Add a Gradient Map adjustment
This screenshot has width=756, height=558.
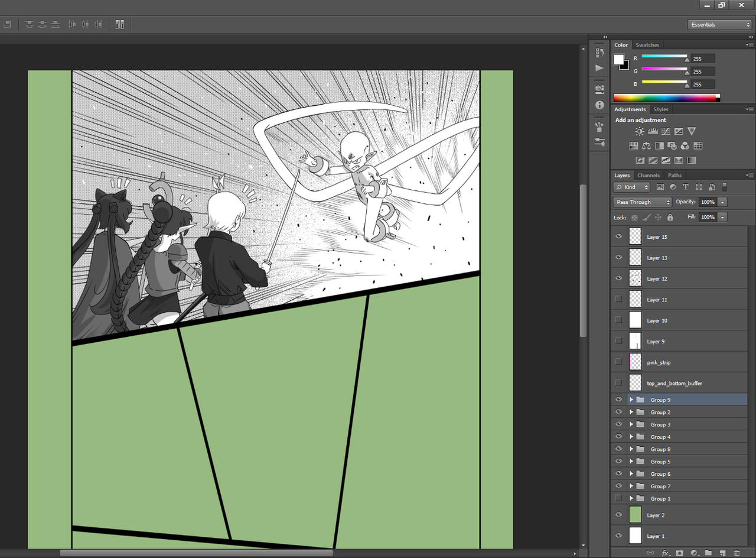[x=692, y=160]
